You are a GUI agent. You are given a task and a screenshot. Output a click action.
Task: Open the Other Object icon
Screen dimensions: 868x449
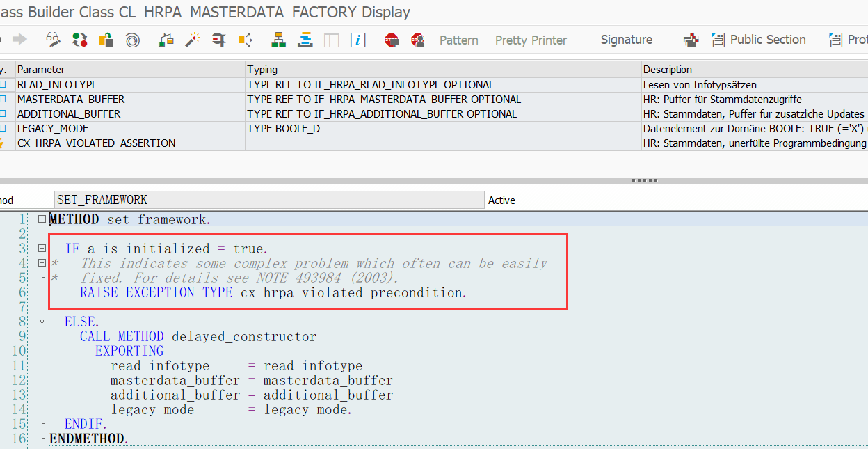[x=106, y=40]
